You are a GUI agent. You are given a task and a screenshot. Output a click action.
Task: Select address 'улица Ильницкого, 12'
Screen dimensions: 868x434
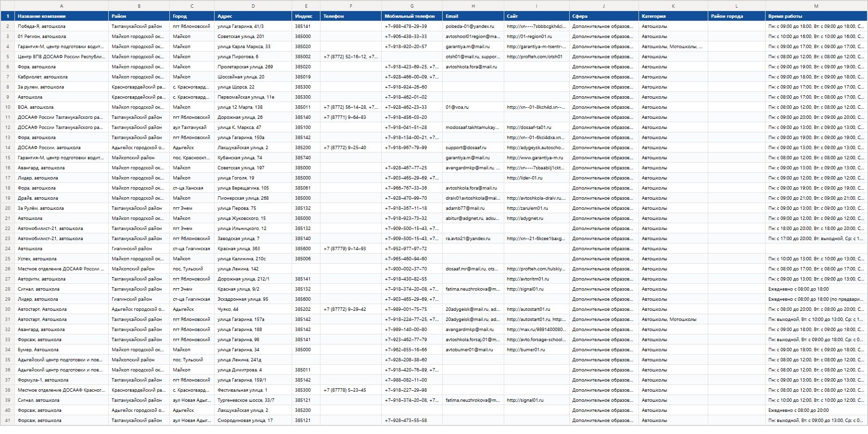pos(253,228)
